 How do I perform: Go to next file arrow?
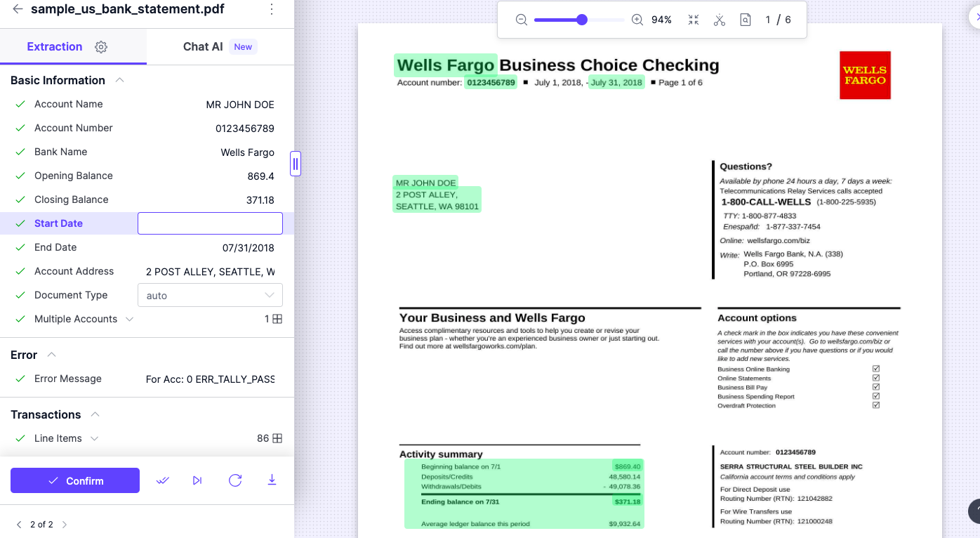tap(65, 525)
